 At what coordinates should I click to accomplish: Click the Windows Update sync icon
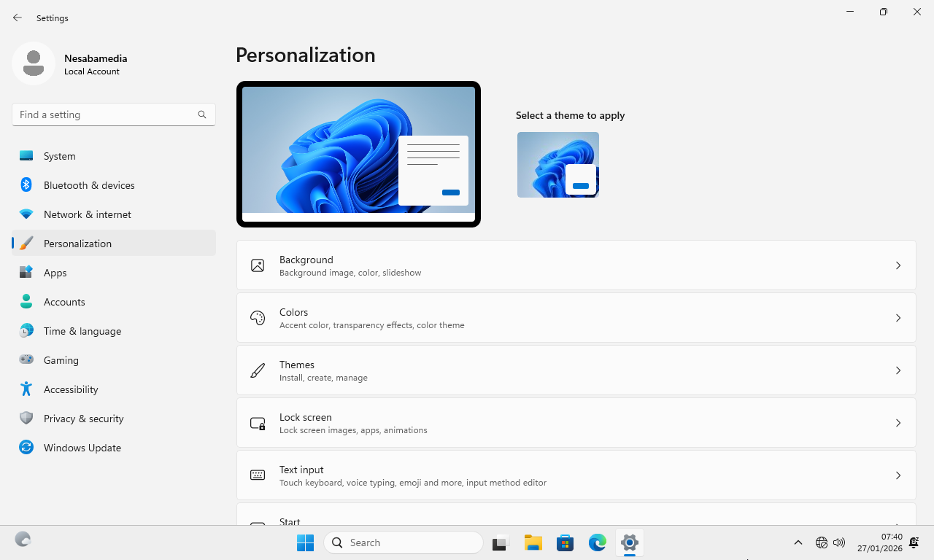(26, 448)
